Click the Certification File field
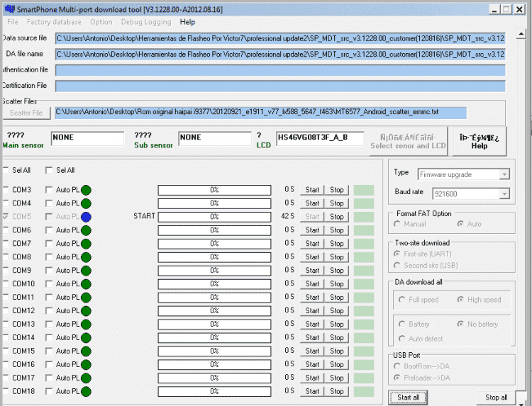 (x=280, y=86)
